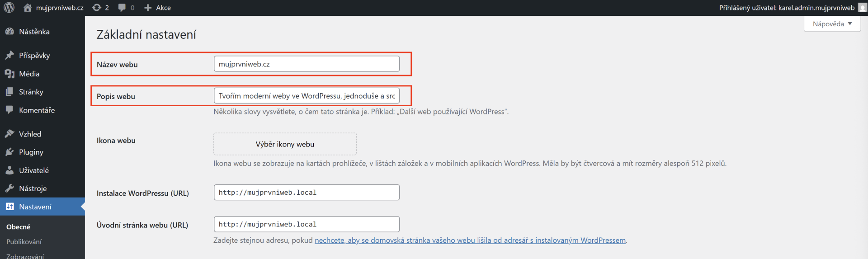Click the home icon next to mujprvniweb.cz
Image resolution: width=868 pixels, height=259 pixels.
[28, 8]
